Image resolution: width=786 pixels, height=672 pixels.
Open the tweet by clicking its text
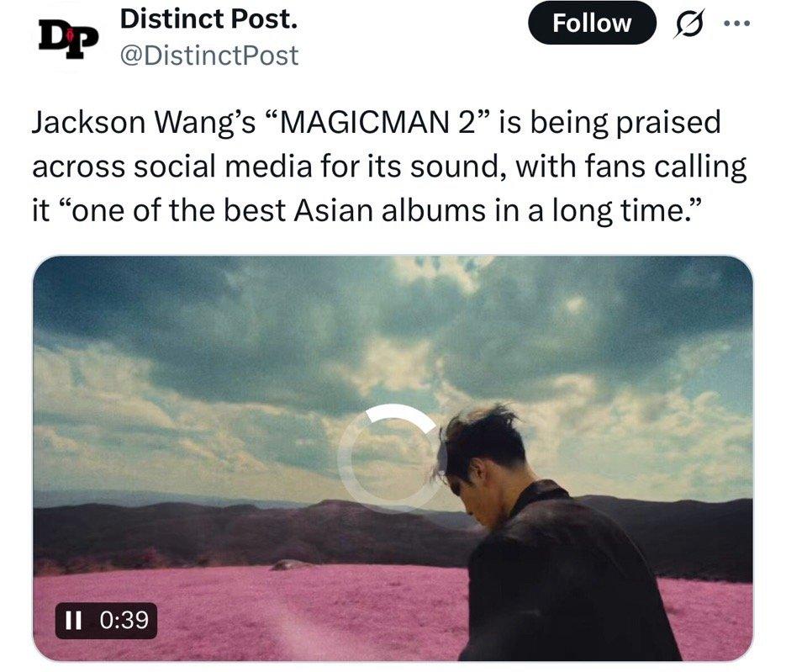[x=389, y=166]
